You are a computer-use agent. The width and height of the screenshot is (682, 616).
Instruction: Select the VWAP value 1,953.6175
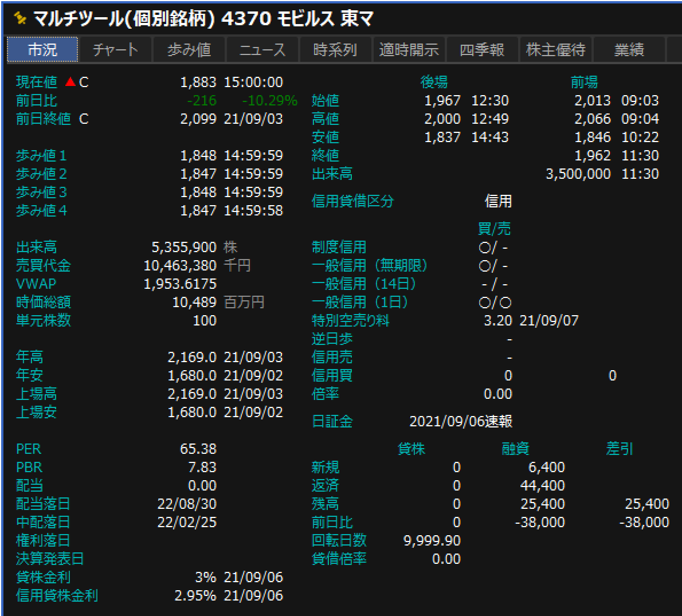coord(180,284)
